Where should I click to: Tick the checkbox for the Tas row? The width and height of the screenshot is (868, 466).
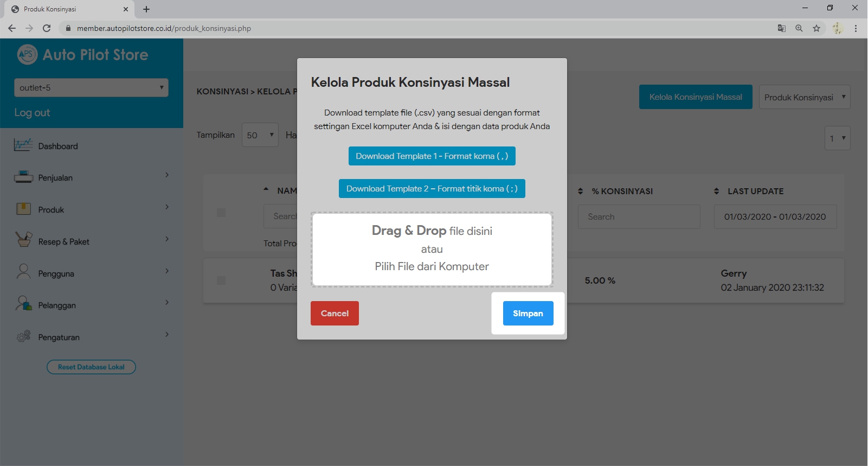pos(221,280)
